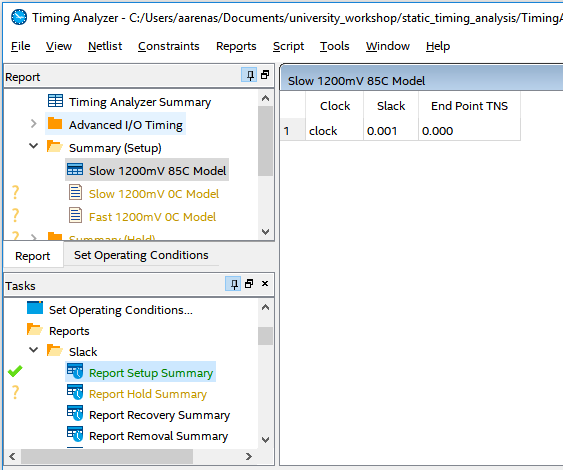This screenshot has width=563, height=470.
Task: Expand the Advanced I/O Timing node
Action: pos(33,124)
